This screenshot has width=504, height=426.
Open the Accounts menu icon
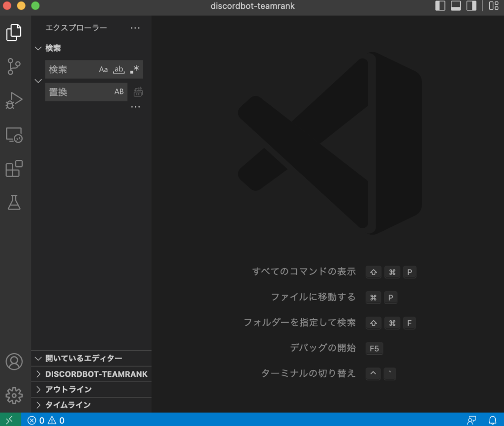(14, 362)
